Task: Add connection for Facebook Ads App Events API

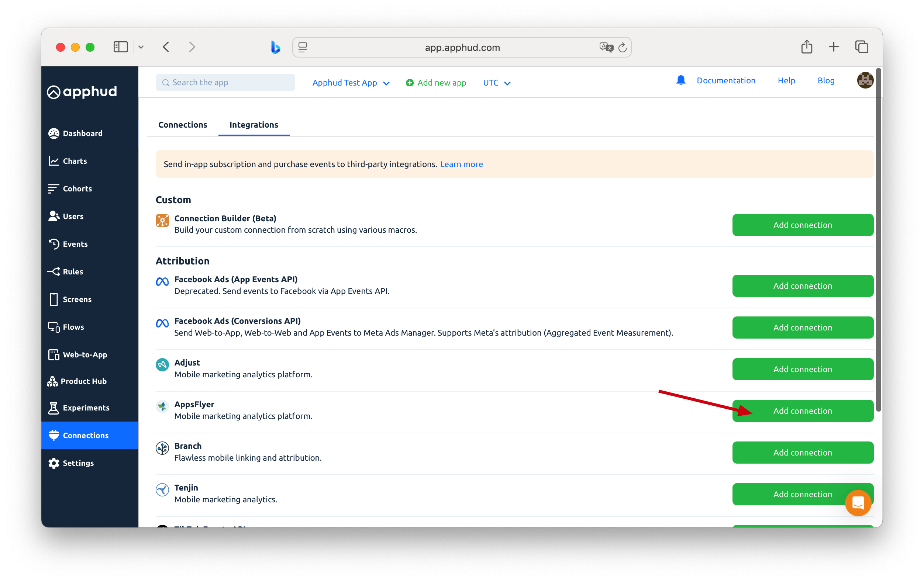Action: click(803, 285)
